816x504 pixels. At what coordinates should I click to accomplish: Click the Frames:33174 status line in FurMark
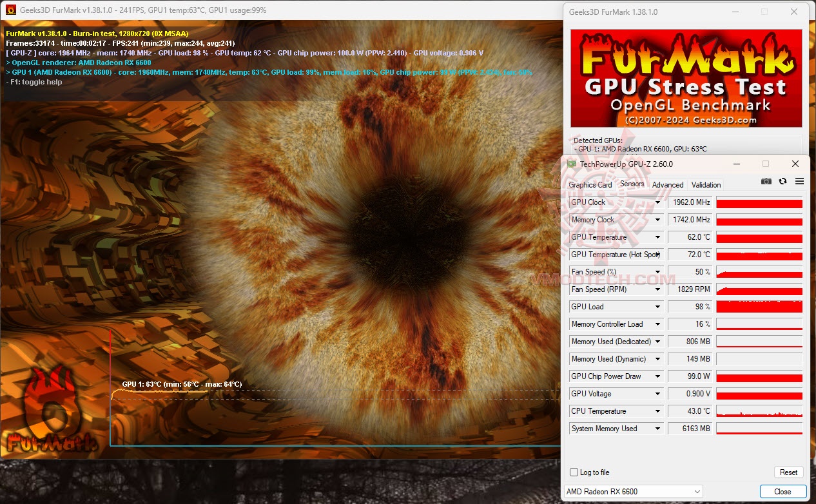click(120, 43)
